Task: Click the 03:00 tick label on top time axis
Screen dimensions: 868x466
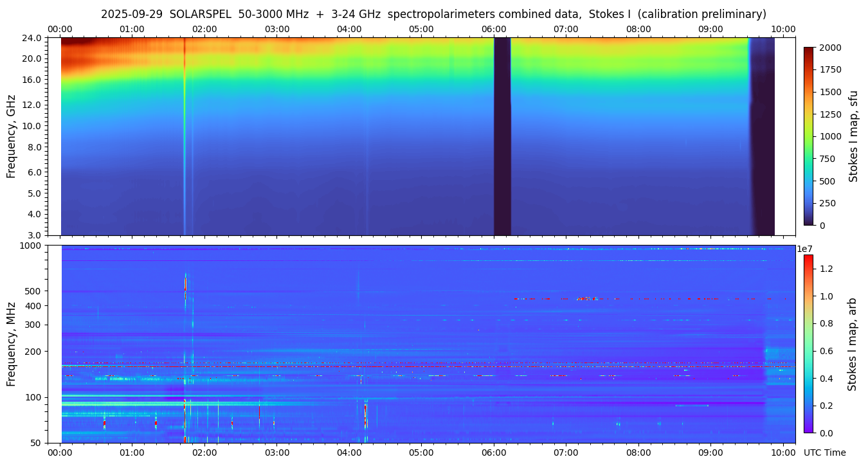Action: pos(277,29)
